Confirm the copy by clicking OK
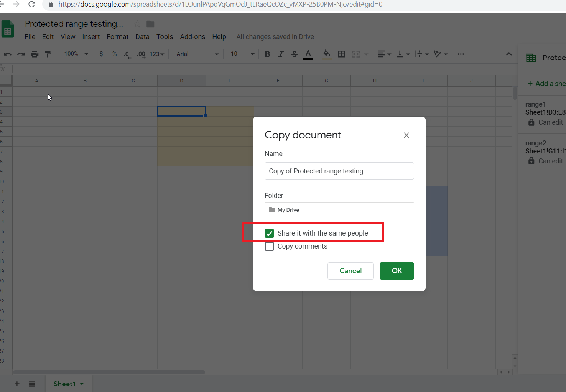 (x=397, y=271)
